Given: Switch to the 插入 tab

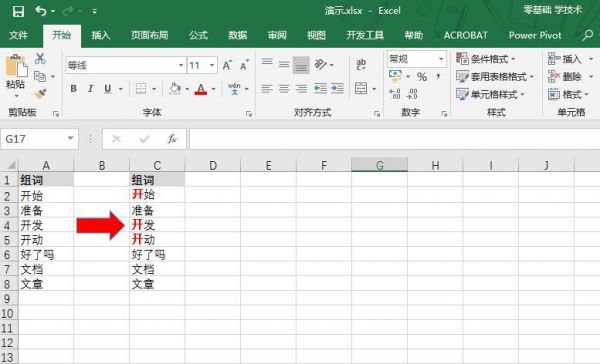Looking at the screenshot, I should (101, 36).
